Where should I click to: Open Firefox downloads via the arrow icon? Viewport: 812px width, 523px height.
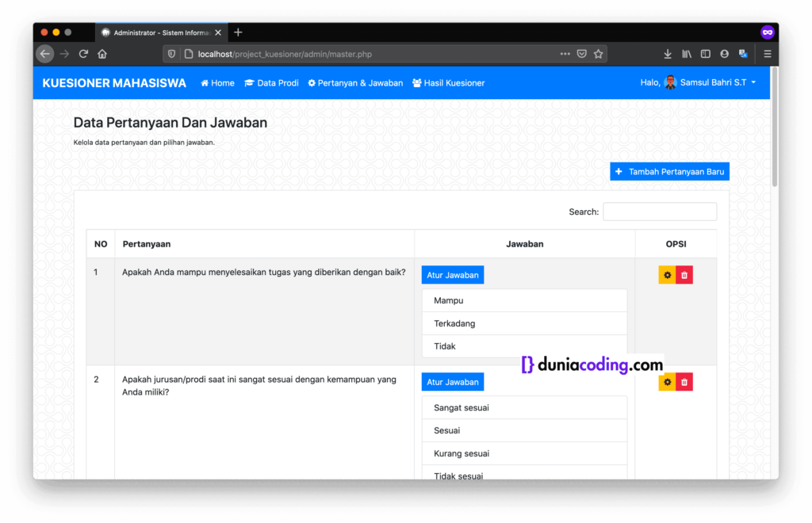pyautogui.click(x=667, y=54)
